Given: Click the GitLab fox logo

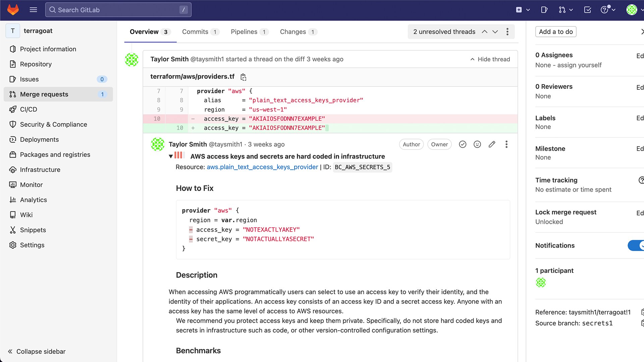Looking at the screenshot, I should click(x=13, y=10).
